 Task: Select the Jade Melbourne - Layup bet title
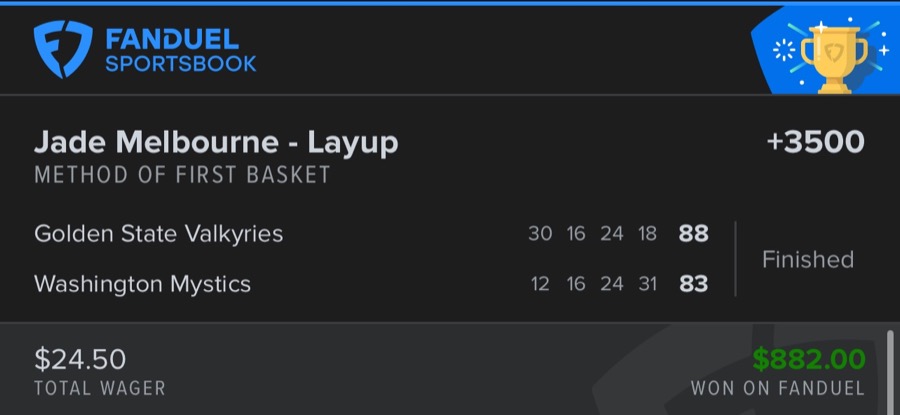(x=216, y=142)
